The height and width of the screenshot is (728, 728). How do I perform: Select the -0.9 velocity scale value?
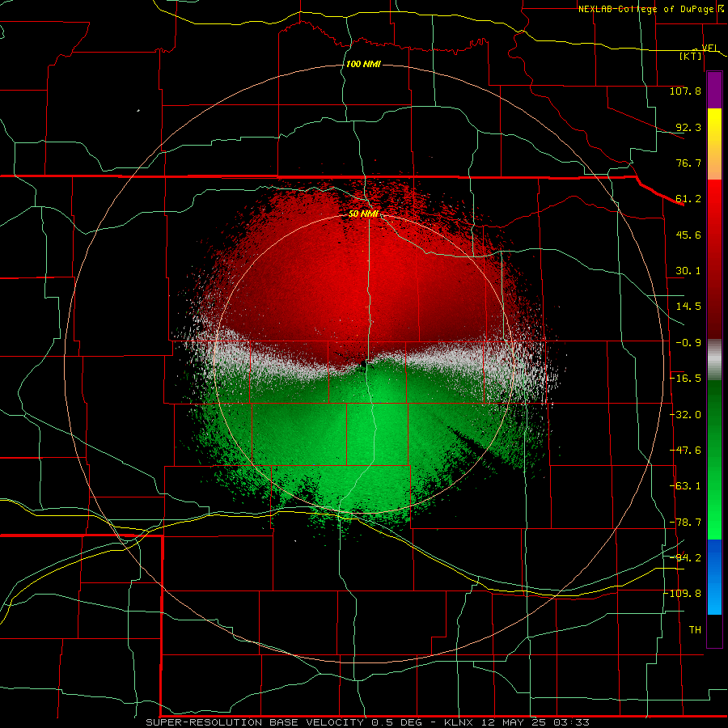coord(688,343)
